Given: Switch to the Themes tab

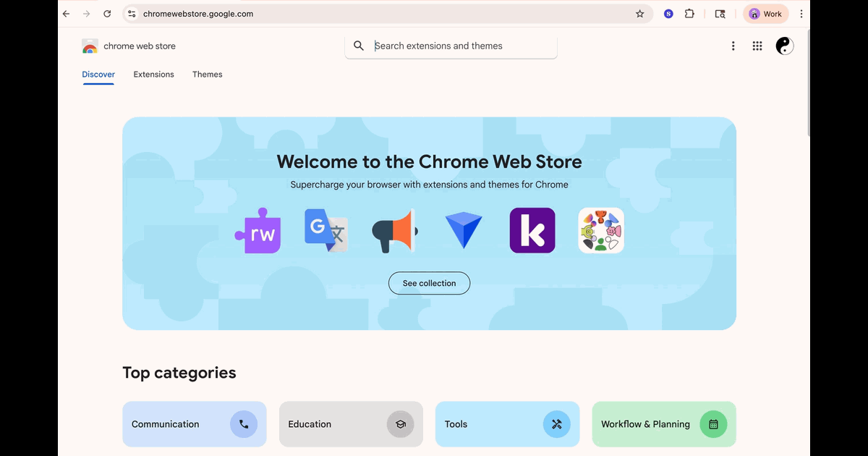Looking at the screenshot, I should pos(208,75).
